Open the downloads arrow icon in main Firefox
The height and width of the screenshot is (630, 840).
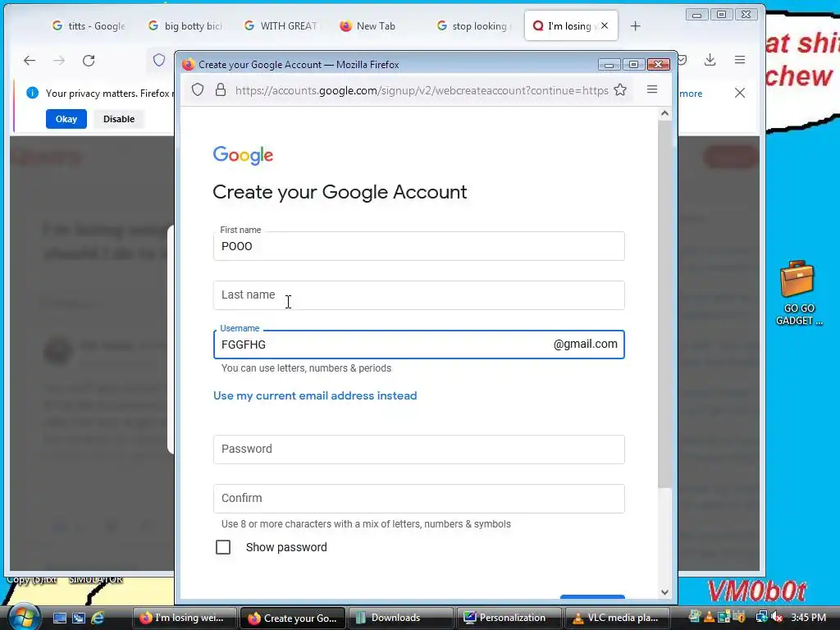click(710, 59)
